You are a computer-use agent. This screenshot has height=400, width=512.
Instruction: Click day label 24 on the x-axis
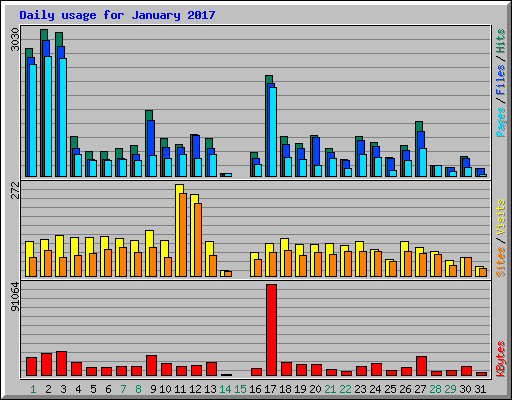click(x=375, y=389)
